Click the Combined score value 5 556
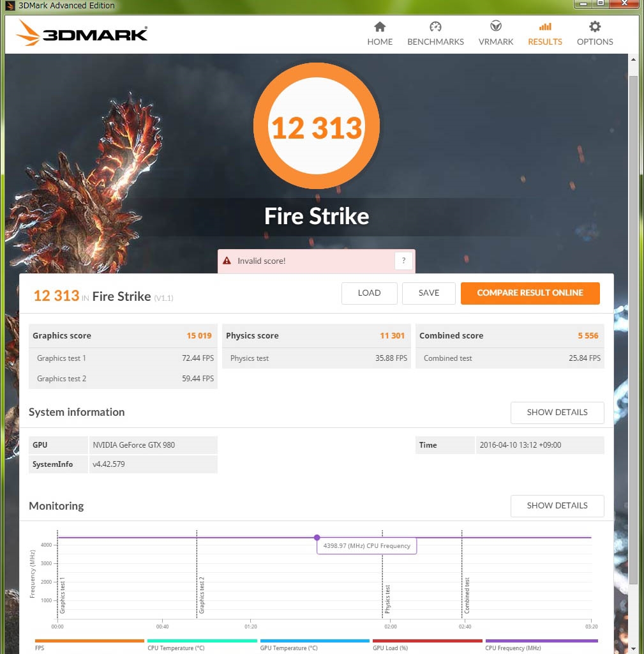Viewport: 644px width, 654px height. [x=588, y=336]
